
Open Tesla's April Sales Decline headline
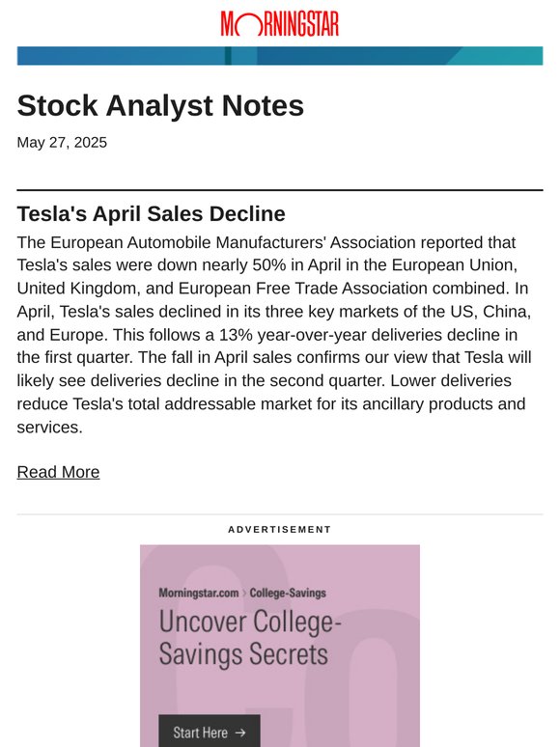point(151,213)
